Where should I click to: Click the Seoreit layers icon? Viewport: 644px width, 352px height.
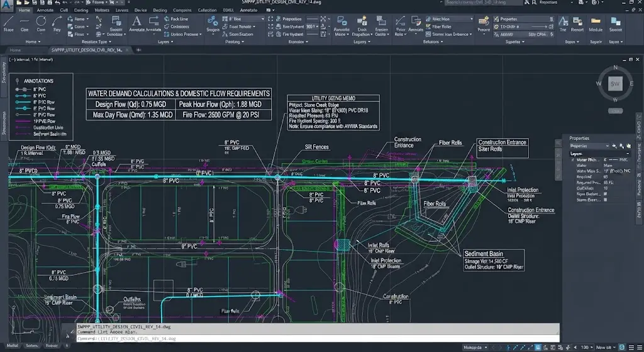pos(615,24)
